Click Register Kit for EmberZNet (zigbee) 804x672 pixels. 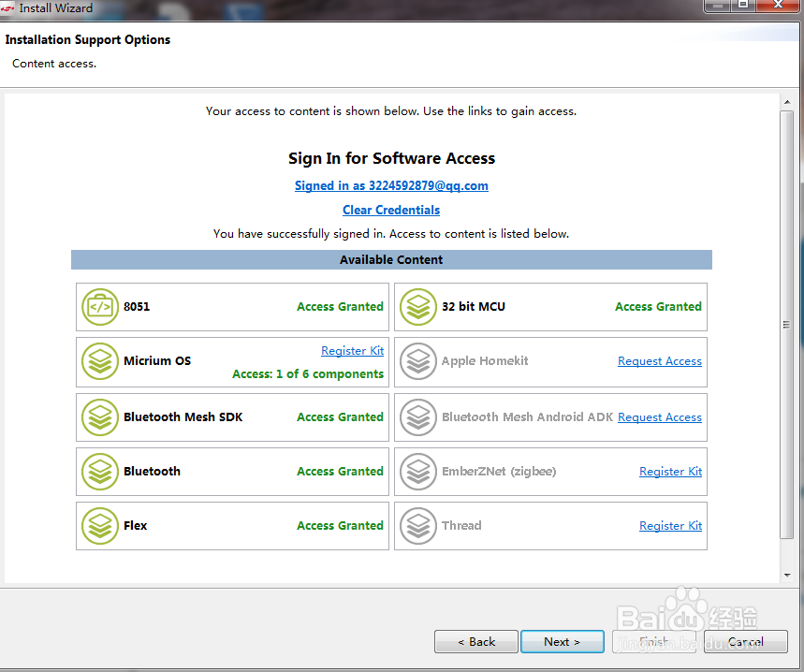coord(670,472)
